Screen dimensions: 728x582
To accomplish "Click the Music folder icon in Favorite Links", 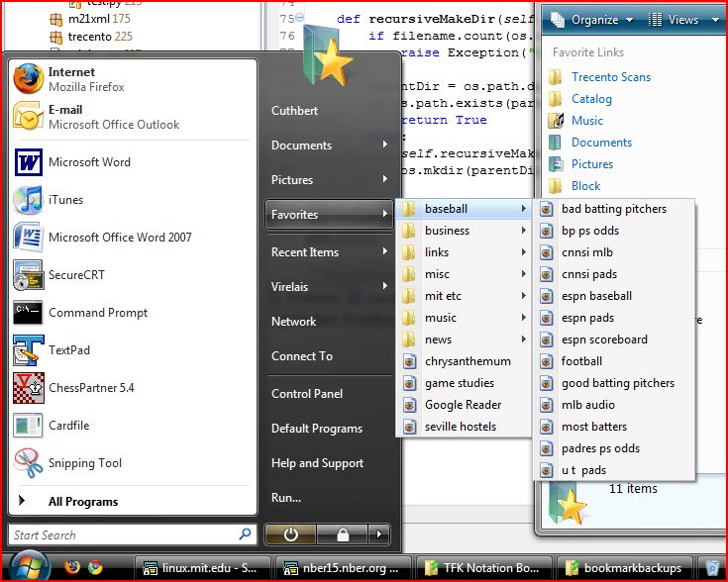I will [x=556, y=121].
